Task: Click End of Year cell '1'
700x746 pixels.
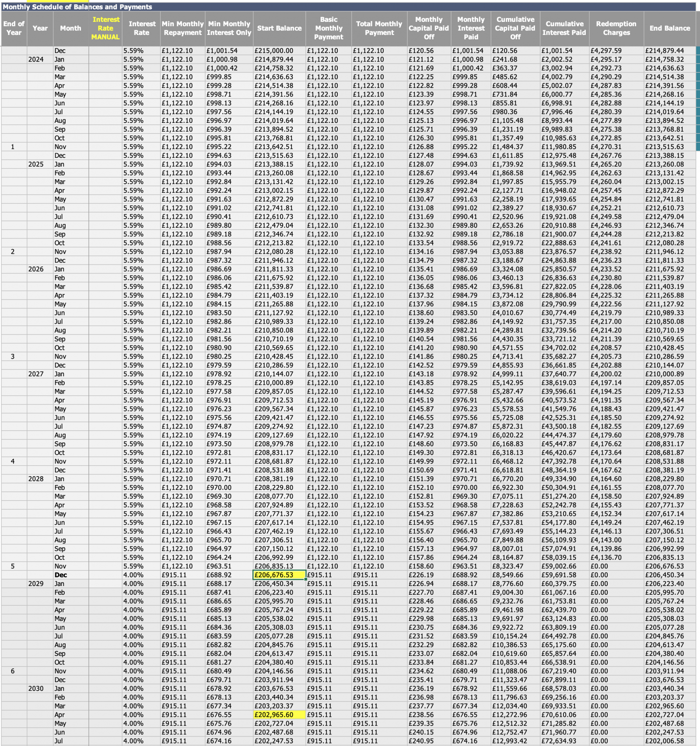Action: [14, 147]
